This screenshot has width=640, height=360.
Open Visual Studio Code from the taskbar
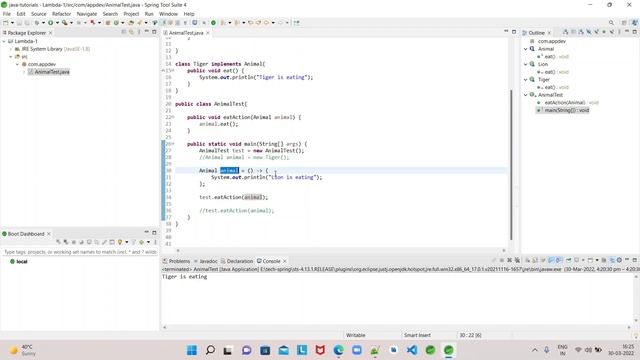(x=412, y=350)
